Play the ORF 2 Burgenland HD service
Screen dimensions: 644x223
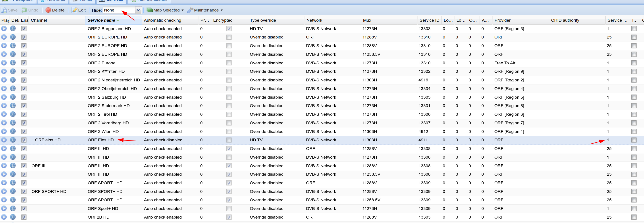4,29
